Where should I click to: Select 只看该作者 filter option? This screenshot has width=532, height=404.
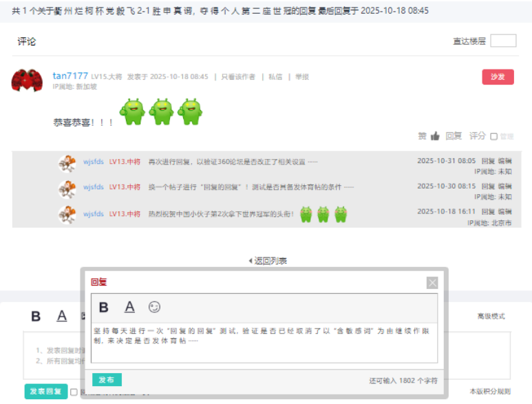click(x=238, y=77)
